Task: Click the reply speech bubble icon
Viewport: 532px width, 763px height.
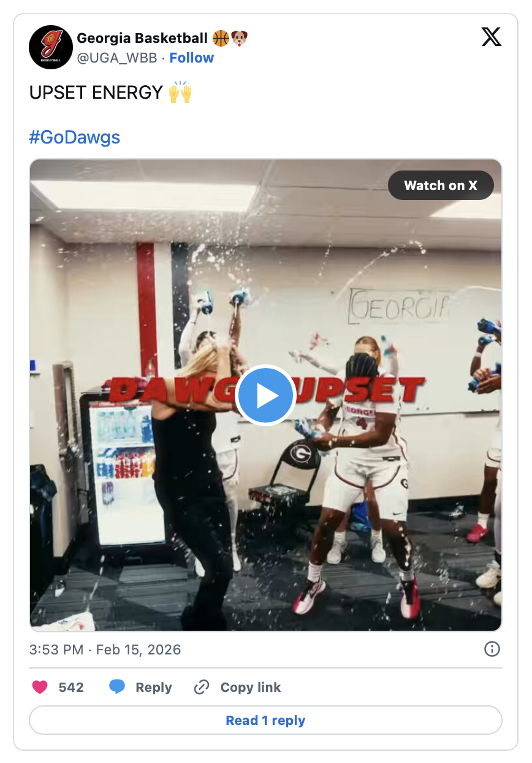Action: click(x=117, y=688)
